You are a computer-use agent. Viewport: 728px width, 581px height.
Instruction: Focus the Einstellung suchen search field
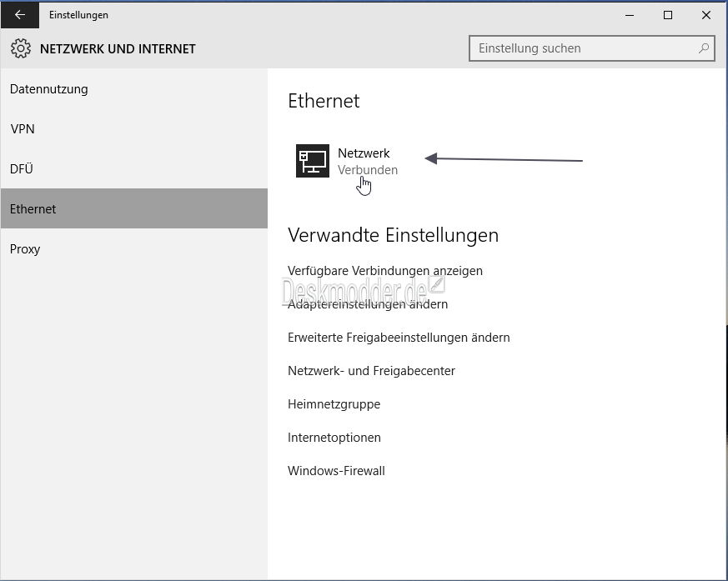coord(591,48)
